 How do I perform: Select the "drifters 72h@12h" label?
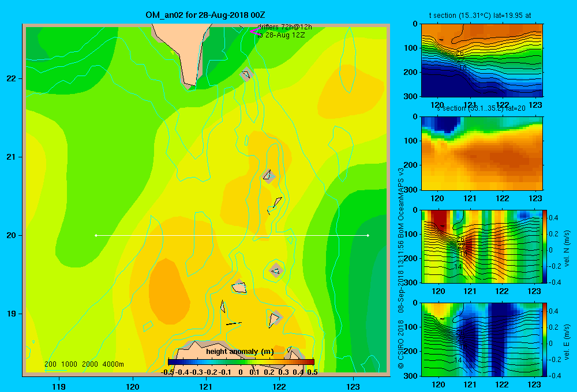coord(284,27)
